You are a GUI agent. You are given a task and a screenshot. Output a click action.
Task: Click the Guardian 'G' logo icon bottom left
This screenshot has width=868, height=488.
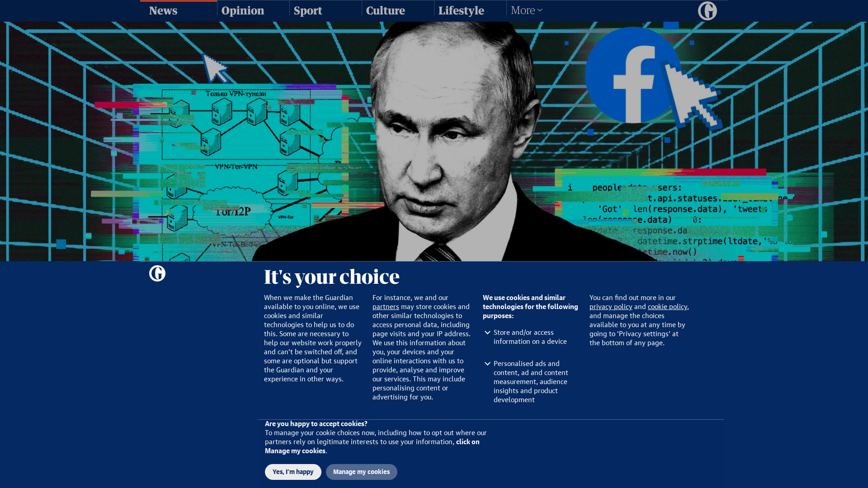157,273
